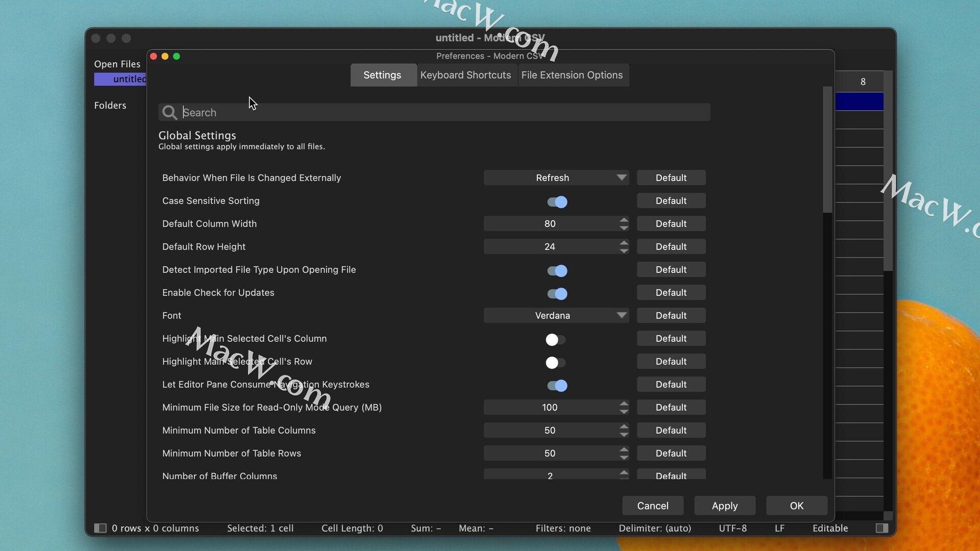Click UTF-8 encoding in status bar
The image size is (980, 551).
coord(733,528)
